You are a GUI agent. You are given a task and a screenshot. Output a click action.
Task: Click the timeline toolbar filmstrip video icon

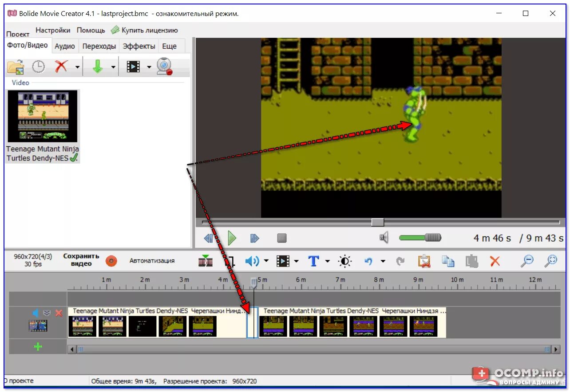point(283,261)
